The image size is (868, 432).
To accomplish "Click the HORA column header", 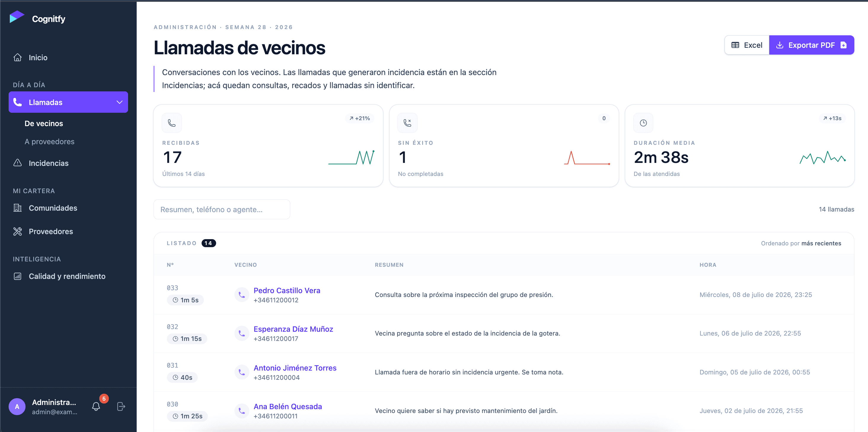I will [x=708, y=265].
